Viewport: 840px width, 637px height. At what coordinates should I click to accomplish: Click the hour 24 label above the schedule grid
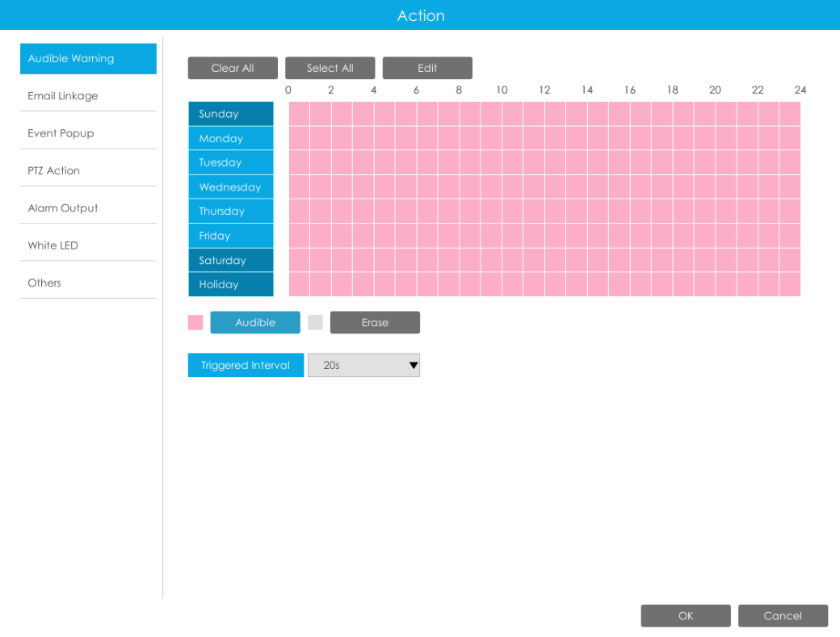800,90
